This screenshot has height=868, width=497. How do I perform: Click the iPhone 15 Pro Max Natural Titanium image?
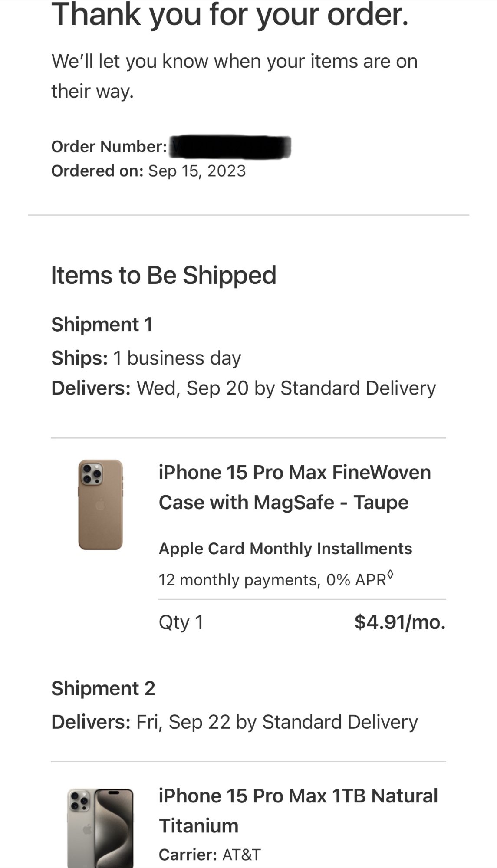100,827
